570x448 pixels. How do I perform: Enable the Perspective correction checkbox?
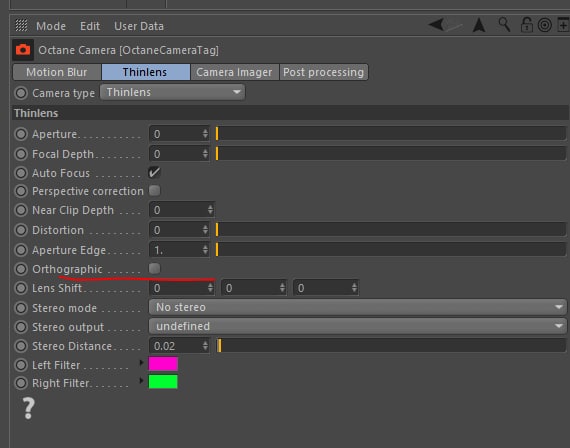[154, 190]
